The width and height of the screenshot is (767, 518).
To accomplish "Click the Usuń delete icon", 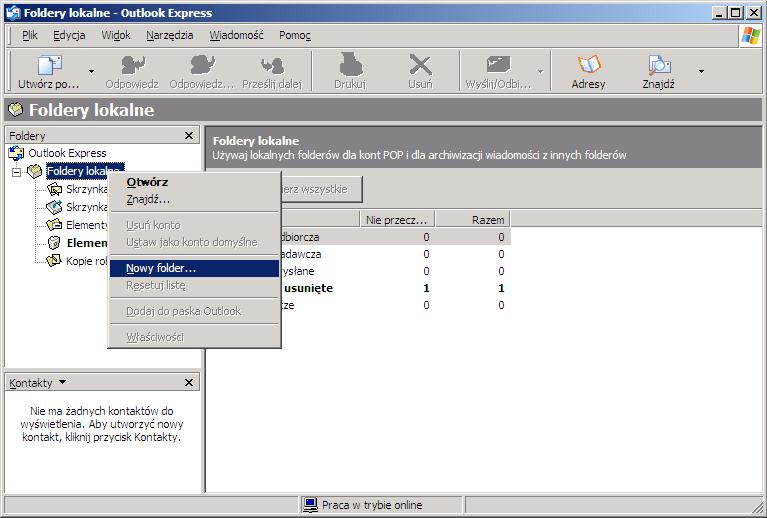I will coord(420,65).
